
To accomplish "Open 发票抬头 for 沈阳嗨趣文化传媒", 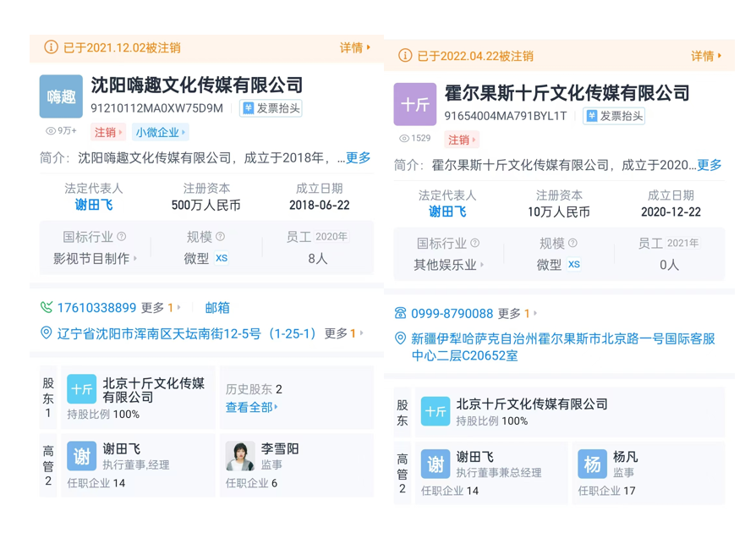I will (x=271, y=108).
